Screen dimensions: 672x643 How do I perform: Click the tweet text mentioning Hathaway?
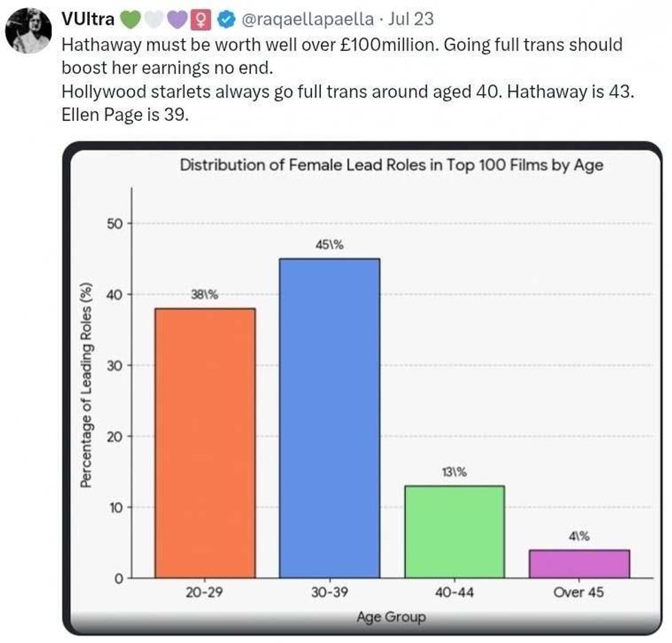coord(348,80)
